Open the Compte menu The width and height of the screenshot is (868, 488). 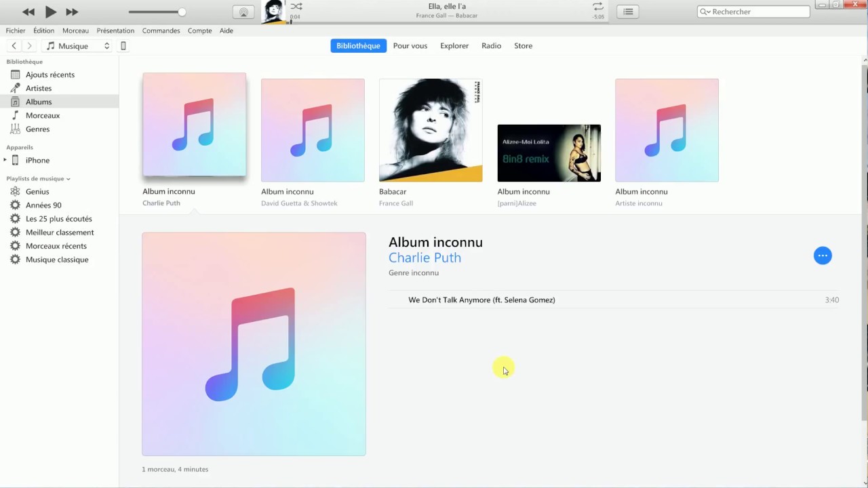tap(199, 30)
